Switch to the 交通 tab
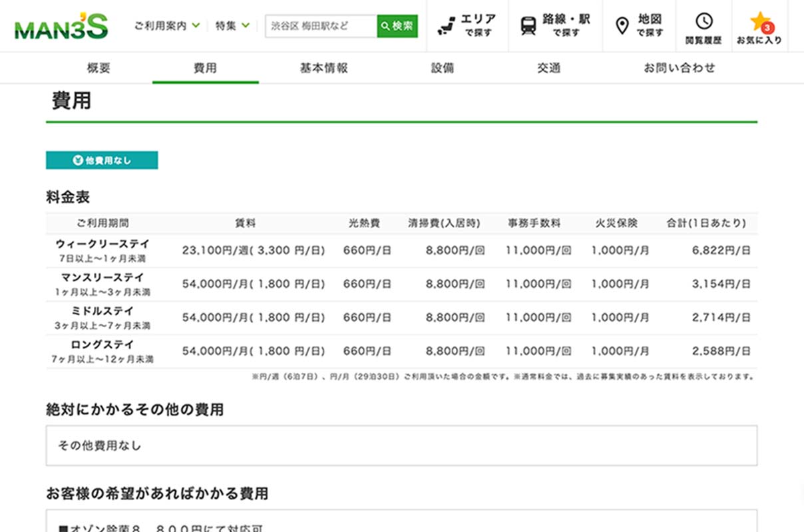This screenshot has width=804, height=532. pos(549,68)
